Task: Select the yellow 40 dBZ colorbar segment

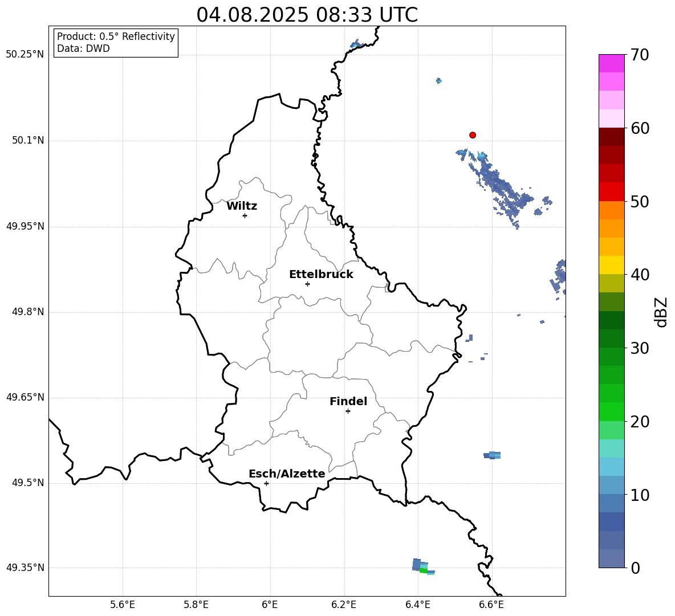Action: click(612, 265)
